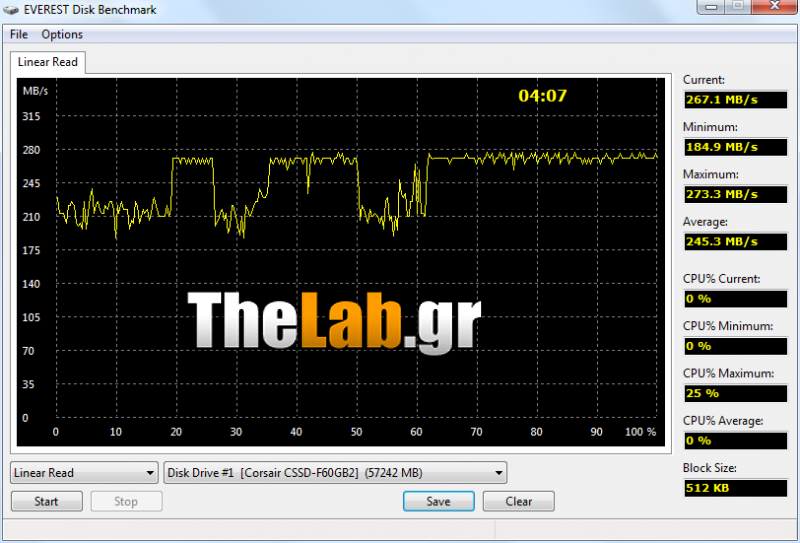Viewport: 800px width, 543px height.
Task: Click the CPU% Current value field
Action: pyautogui.click(x=735, y=299)
